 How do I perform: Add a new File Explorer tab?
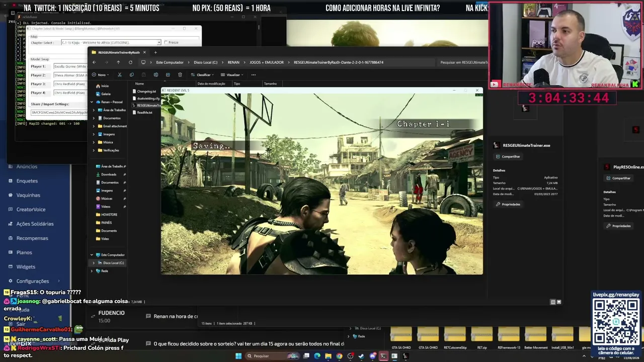[x=155, y=52]
